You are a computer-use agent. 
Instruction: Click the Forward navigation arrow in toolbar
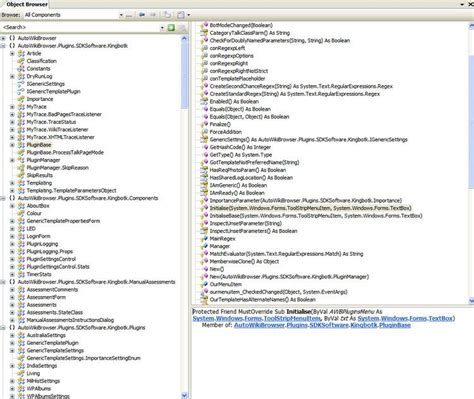click(153, 15)
